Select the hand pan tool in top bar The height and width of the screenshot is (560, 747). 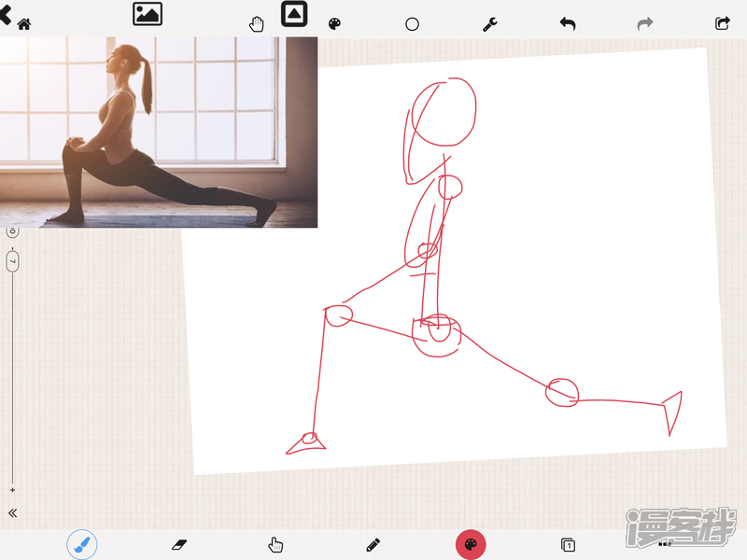(x=257, y=24)
